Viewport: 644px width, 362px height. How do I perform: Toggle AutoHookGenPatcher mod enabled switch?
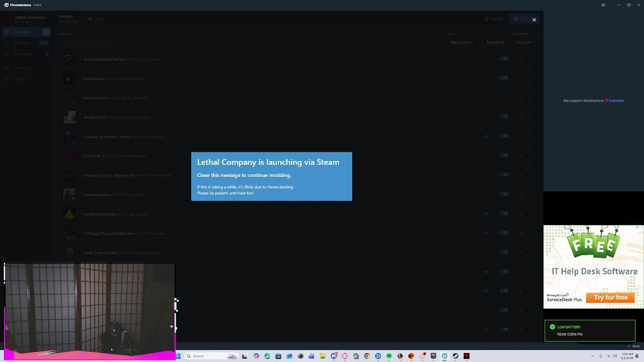tap(504, 59)
